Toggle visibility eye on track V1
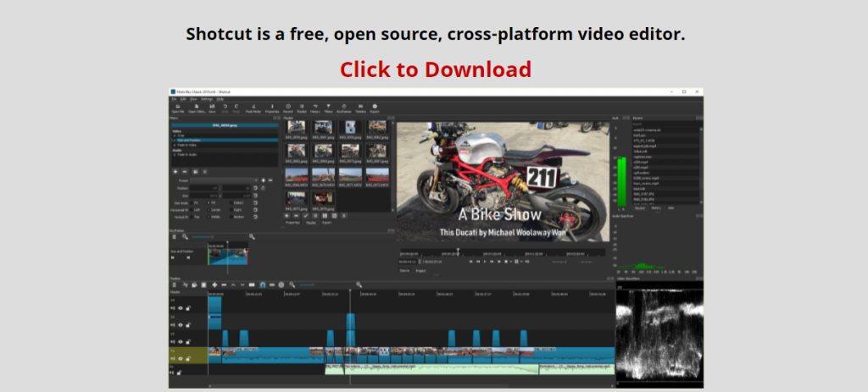868x392 pixels. pyautogui.click(x=181, y=358)
